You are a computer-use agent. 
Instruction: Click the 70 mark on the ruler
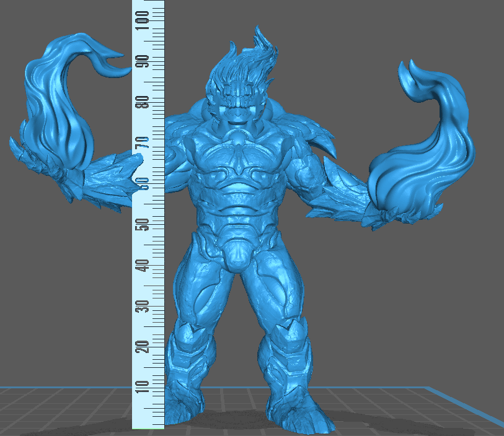(143, 143)
